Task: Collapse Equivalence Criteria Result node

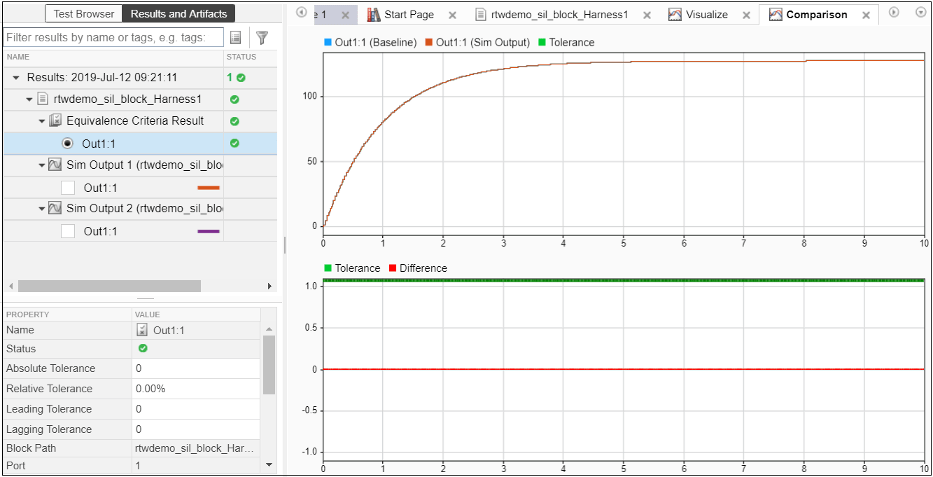Action: pyautogui.click(x=42, y=121)
